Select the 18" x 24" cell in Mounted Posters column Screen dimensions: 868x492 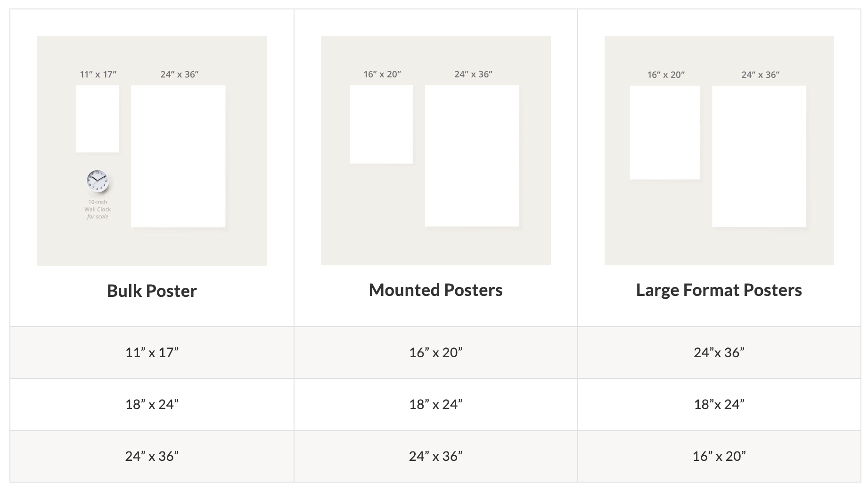pos(435,404)
